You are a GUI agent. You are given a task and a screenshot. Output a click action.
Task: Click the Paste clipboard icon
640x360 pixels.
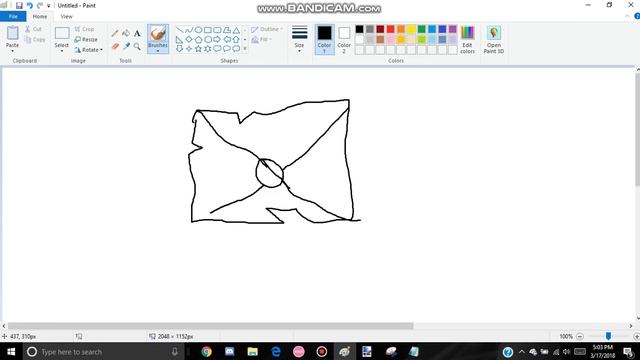click(x=13, y=33)
